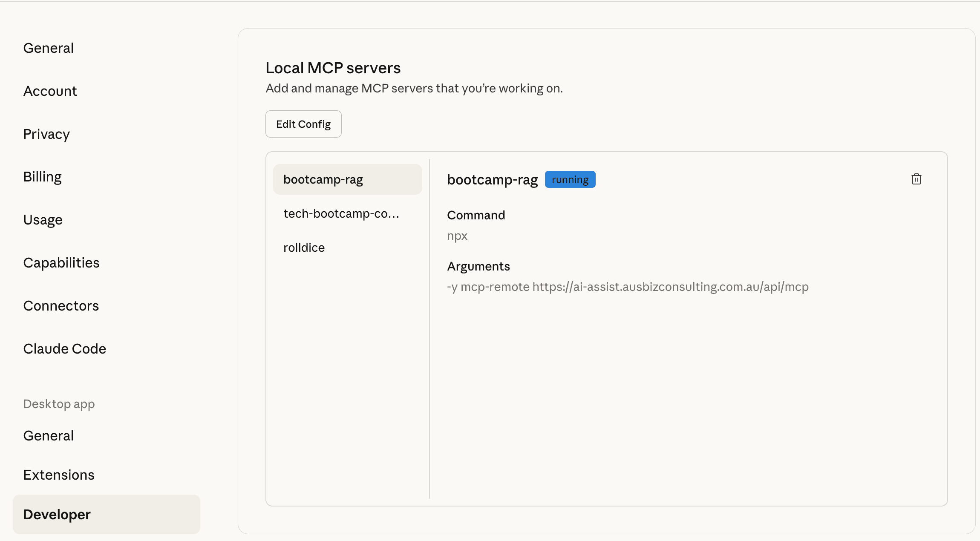This screenshot has width=980, height=541.
Task: Select bootcamp-rag in server list
Action: (x=347, y=179)
